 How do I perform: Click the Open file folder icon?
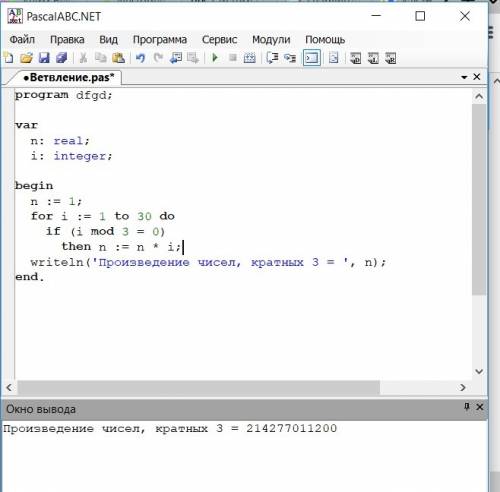(x=26, y=58)
